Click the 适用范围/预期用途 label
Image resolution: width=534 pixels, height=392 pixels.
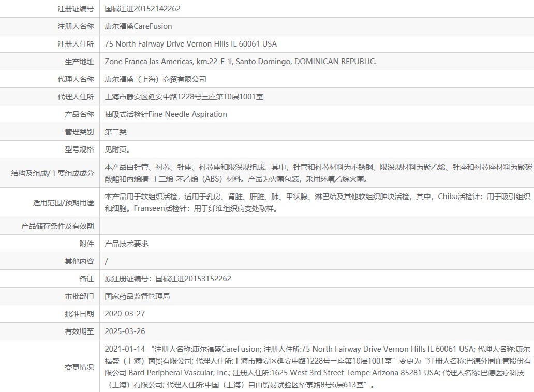point(63,203)
